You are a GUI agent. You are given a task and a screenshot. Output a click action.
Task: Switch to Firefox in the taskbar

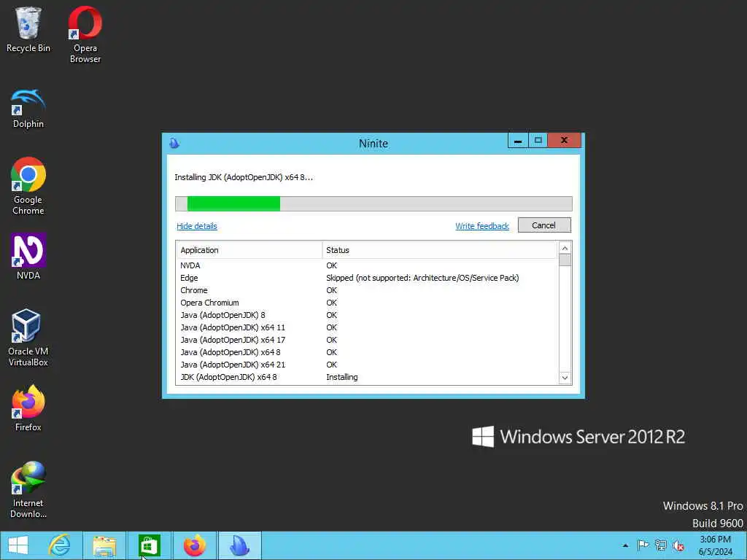click(194, 545)
